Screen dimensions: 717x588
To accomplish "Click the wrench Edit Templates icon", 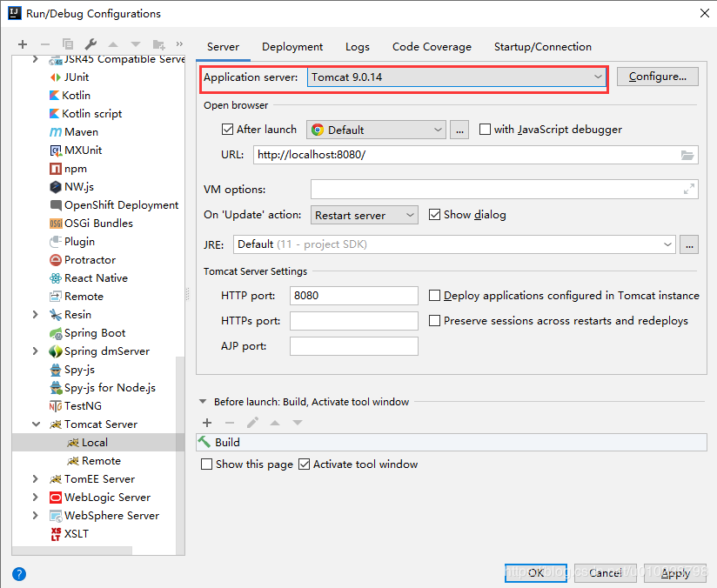I will click(90, 43).
